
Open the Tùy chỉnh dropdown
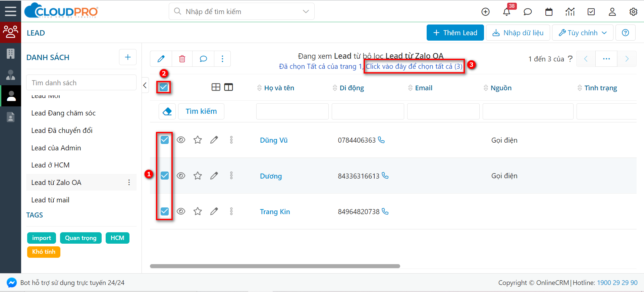(x=583, y=33)
